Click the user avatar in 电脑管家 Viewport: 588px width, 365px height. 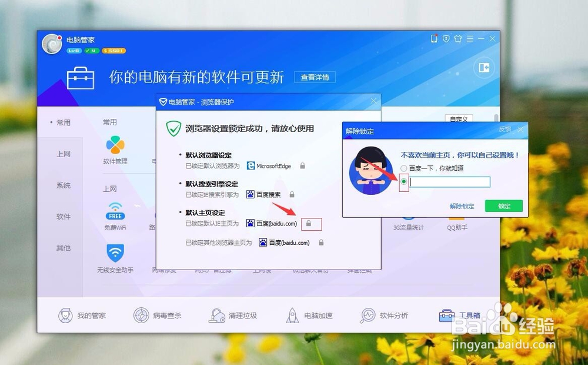[52, 44]
